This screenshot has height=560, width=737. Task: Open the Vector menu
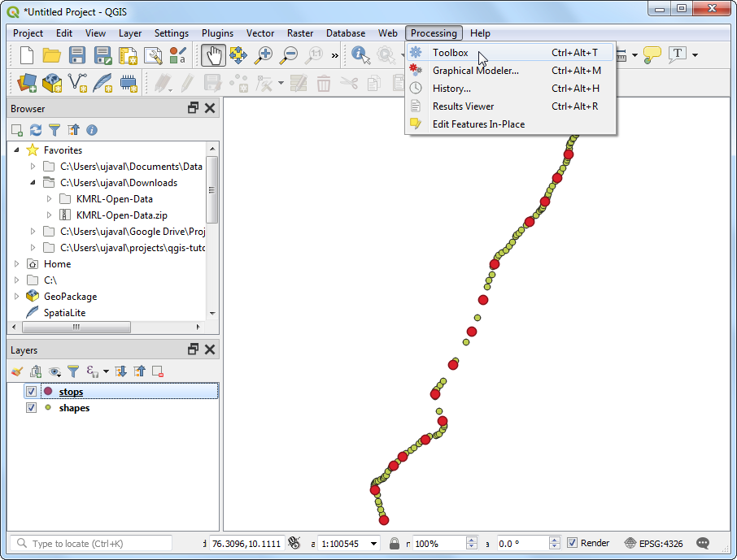click(x=260, y=33)
